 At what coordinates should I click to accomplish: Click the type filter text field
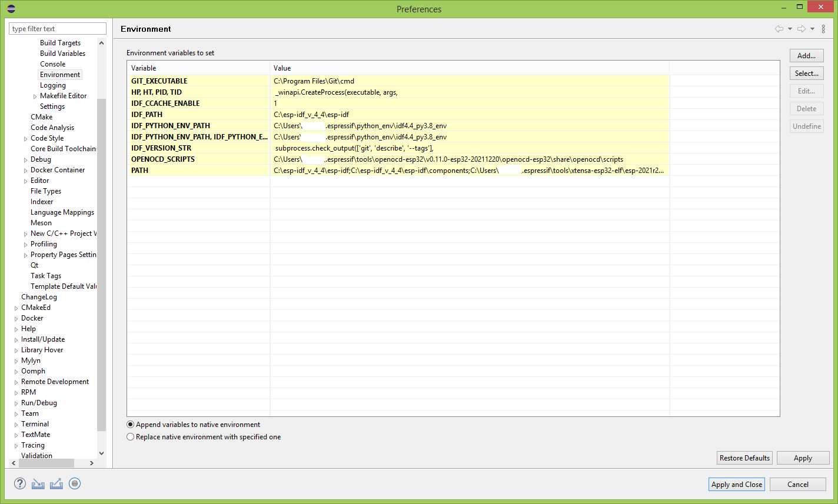pos(58,29)
